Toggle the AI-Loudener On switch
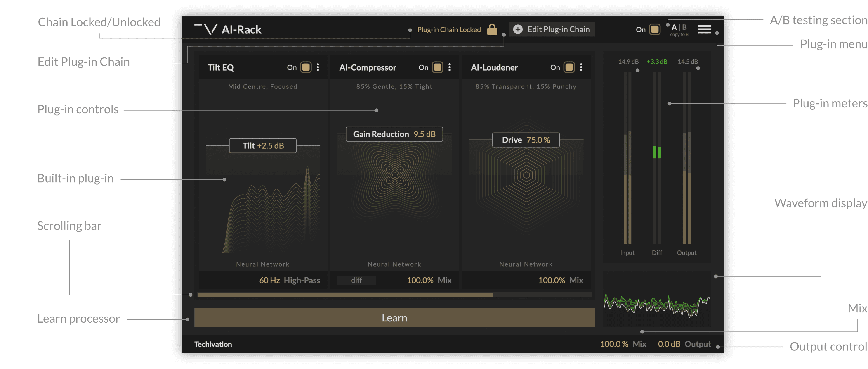 point(569,67)
